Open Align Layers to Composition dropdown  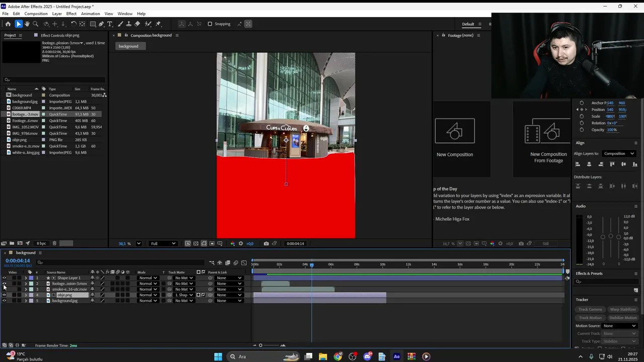619,153
